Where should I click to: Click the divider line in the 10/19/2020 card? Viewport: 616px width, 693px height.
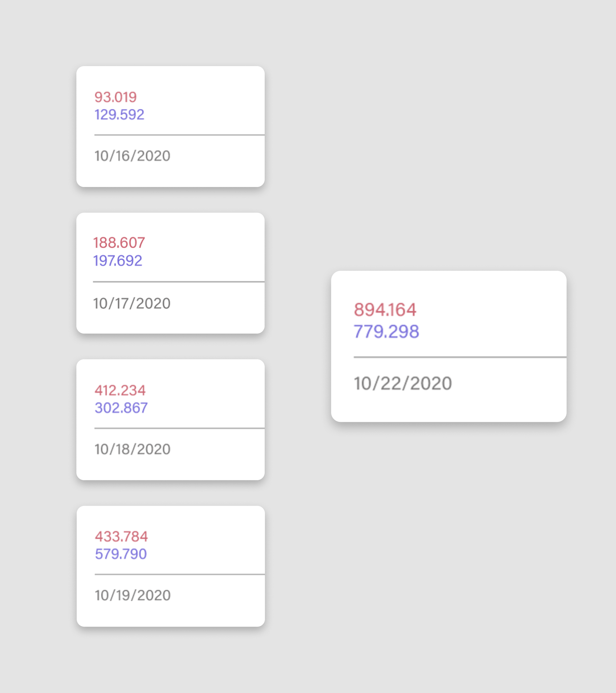point(179,575)
